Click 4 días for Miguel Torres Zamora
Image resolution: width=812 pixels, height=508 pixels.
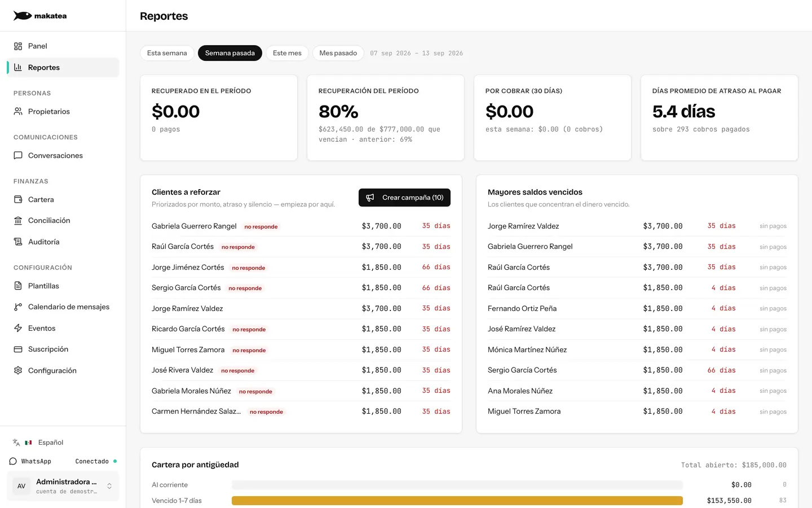click(x=723, y=411)
